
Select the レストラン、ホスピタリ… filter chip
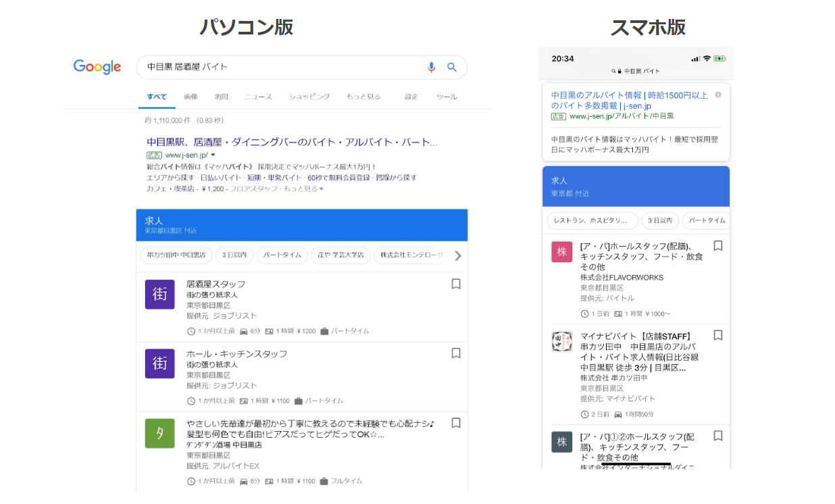(x=592, y=221)
